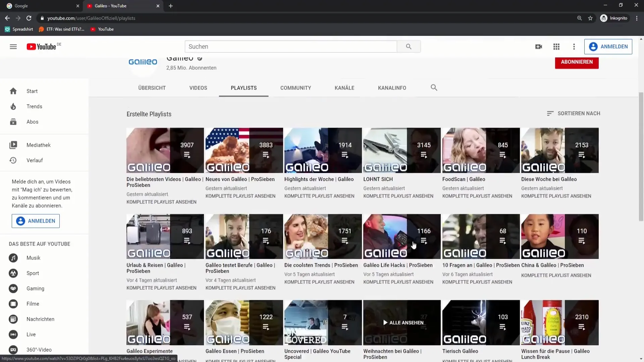Viewport: 644px width, 362px height.
Task: Open Spreadshirt bookmark
Action: (x=19, y=29)
